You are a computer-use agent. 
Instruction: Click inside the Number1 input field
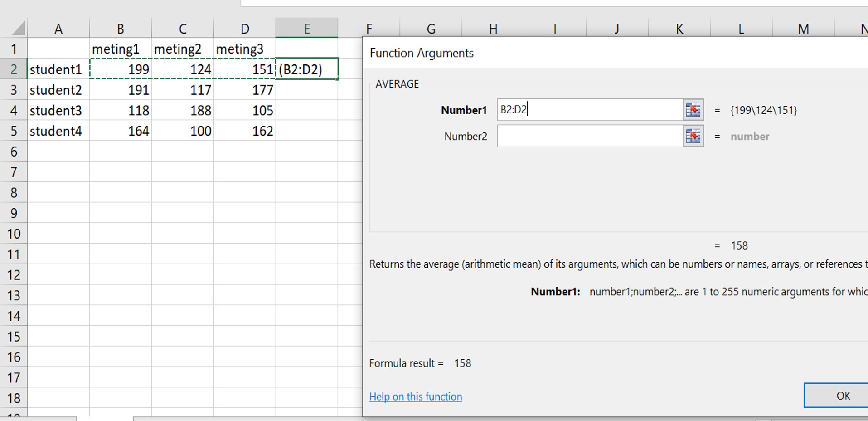[589, 110]
